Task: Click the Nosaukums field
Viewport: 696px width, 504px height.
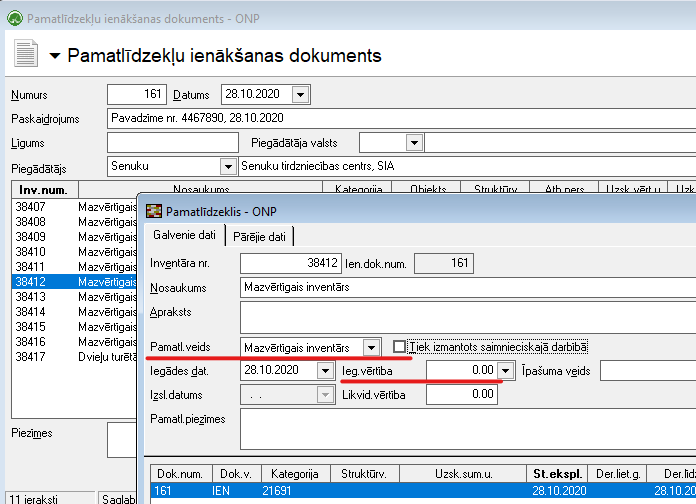Action: click(468, 287)
